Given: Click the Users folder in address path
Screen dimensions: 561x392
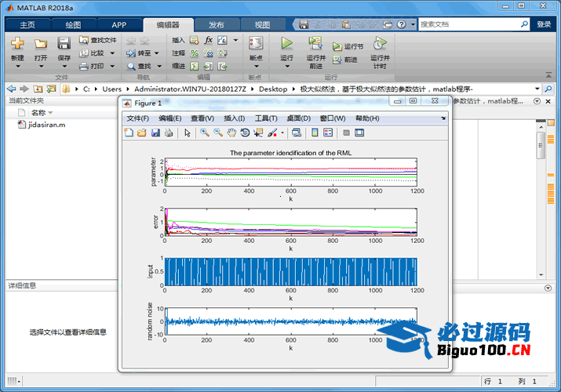Looking at the screenshot, I should tap(111, 89).
